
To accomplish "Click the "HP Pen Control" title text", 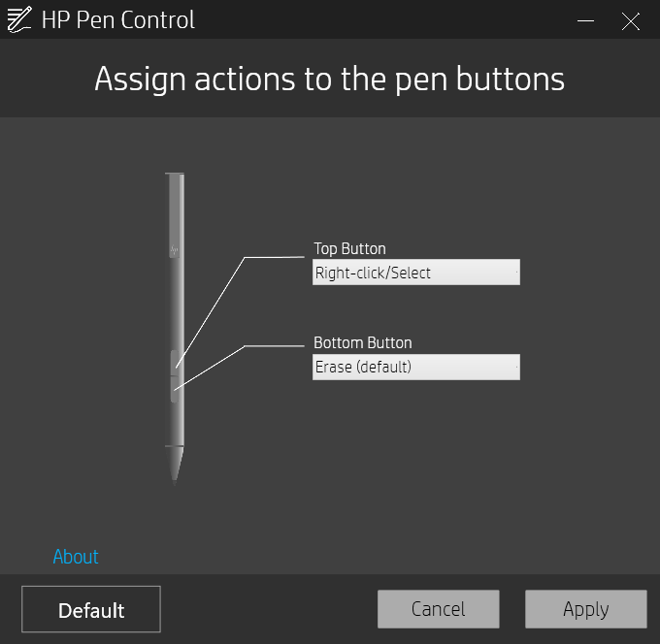I will 117,20.
